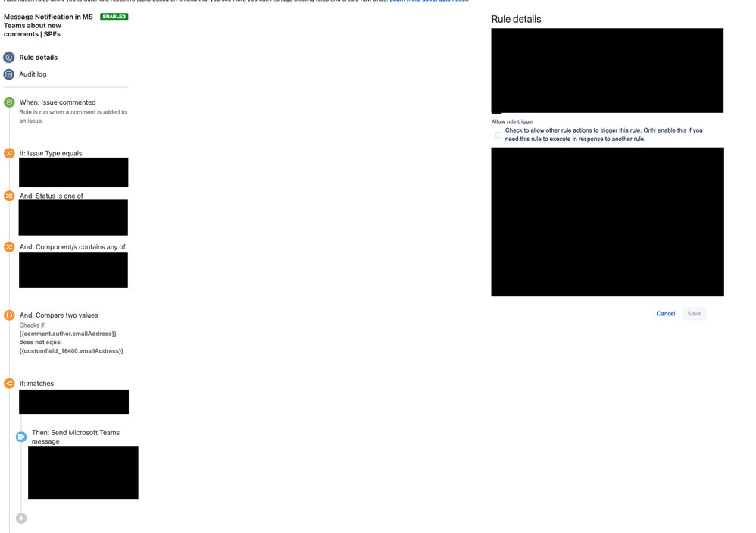Viewport: 756px width, 533px height.
Task: Select the Rule details sidebar icon
Action: pos(8,57)
